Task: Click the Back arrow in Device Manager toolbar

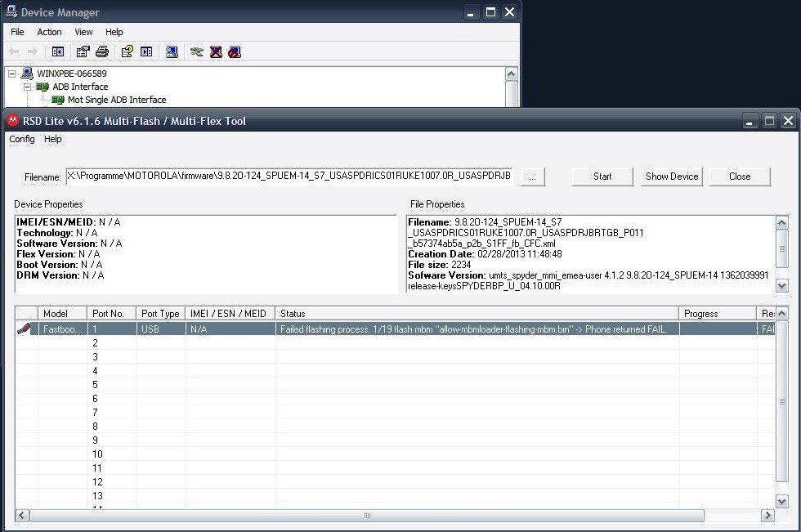Action: pyautogui.click(x=14, y=51)
